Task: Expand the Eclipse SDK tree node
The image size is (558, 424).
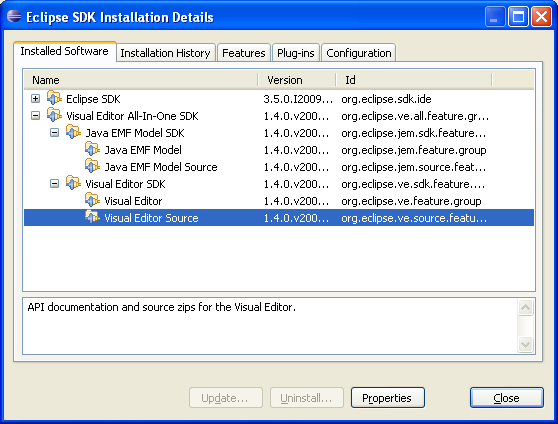Action: tap(35, 99)
